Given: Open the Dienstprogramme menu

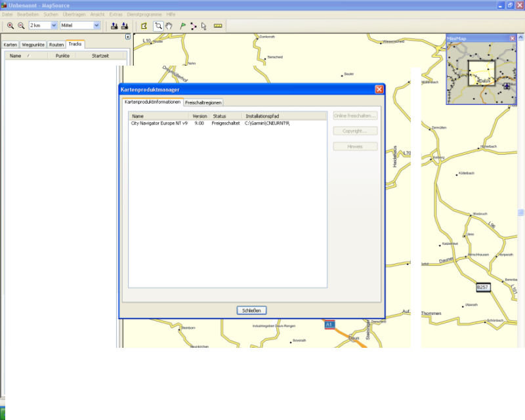Looking at the screenshot, I should [144, 14].
